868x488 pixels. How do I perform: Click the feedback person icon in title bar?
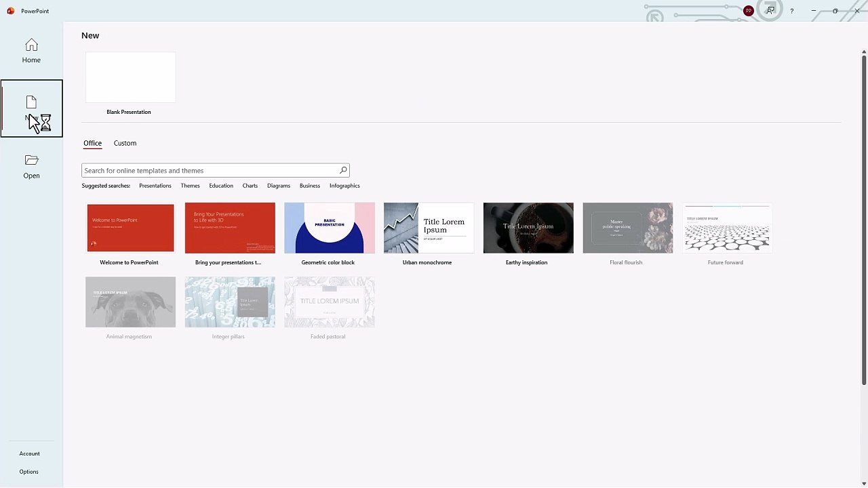click(770, 11)
